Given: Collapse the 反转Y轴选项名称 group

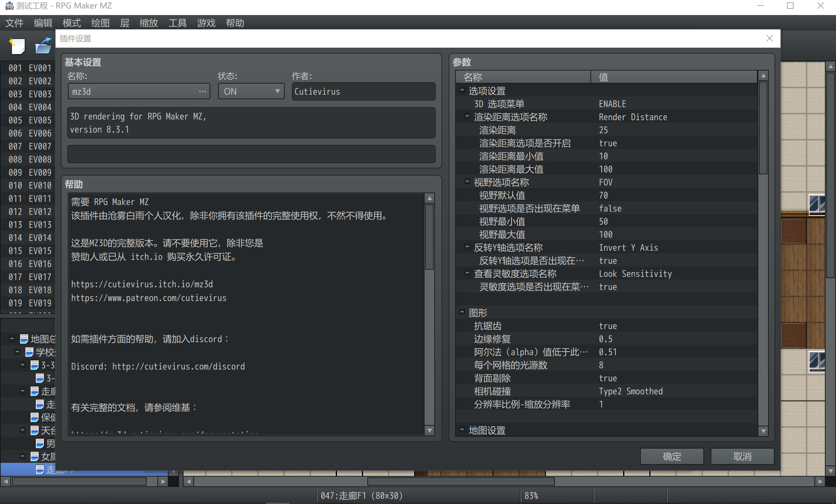Looking at the screenshot, I should click(x=467, y=247).
